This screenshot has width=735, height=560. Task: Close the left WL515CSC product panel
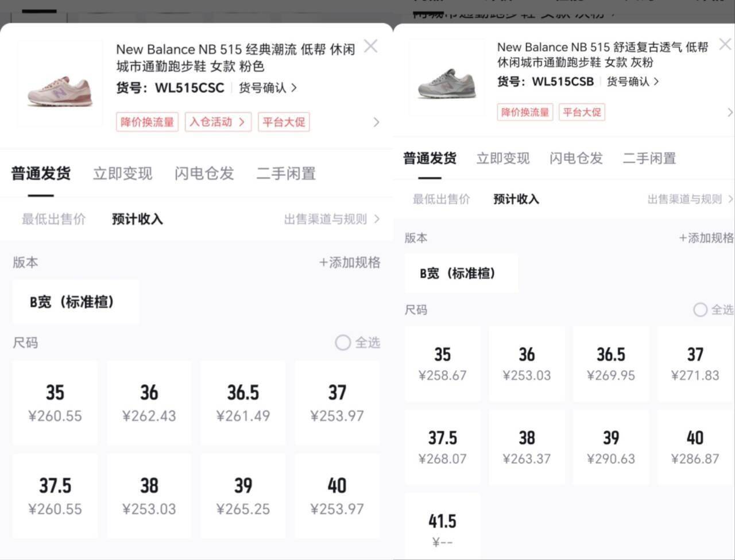pyautogui.click(x=371, y=46)
